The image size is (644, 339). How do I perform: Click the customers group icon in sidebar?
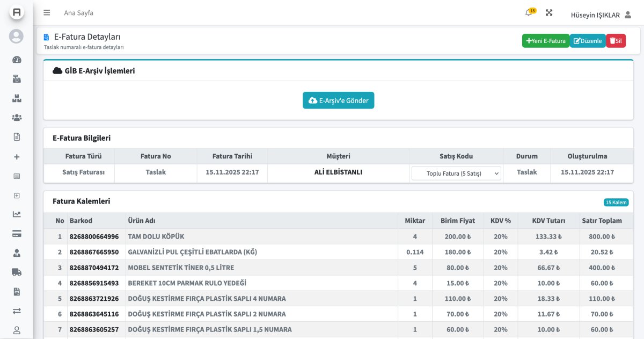click(17, 118)
